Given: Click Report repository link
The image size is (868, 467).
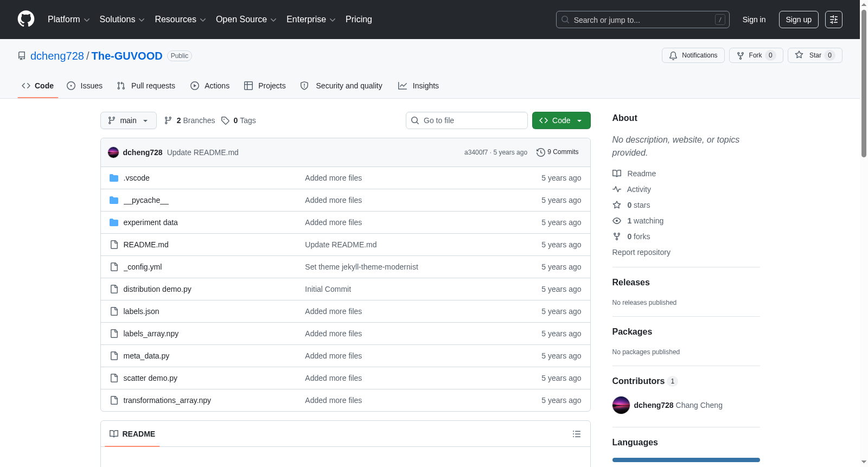Looking at the screenshot, I should (x=641, y=252).
